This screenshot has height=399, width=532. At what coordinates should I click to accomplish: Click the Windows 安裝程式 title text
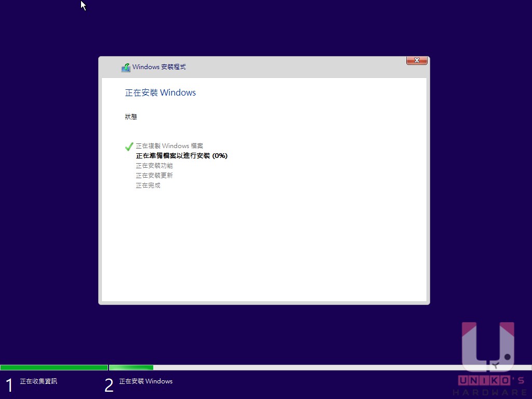(159, 67)
